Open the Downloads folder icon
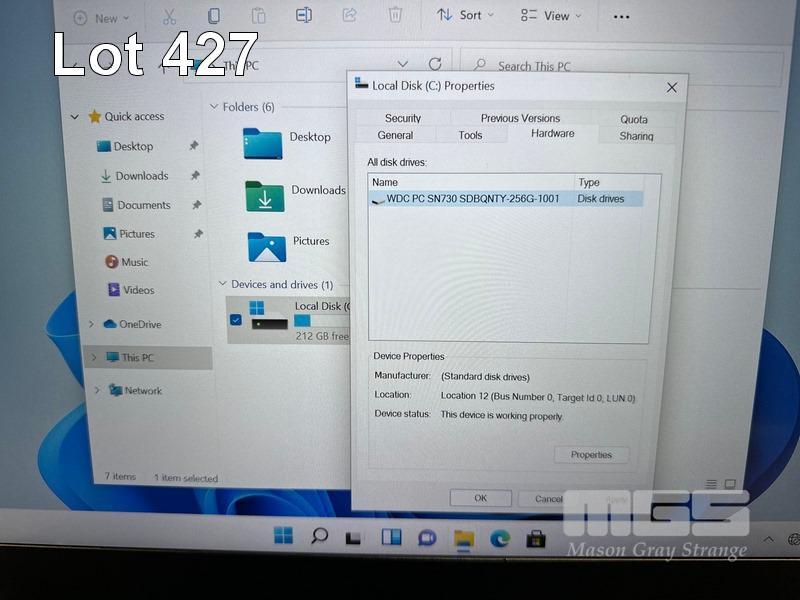 (x=264, y=196)
